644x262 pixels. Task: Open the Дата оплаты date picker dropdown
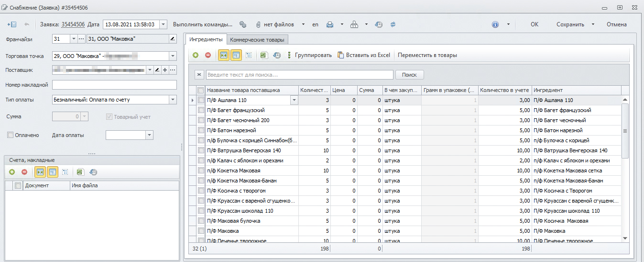(x=150, y=135)
